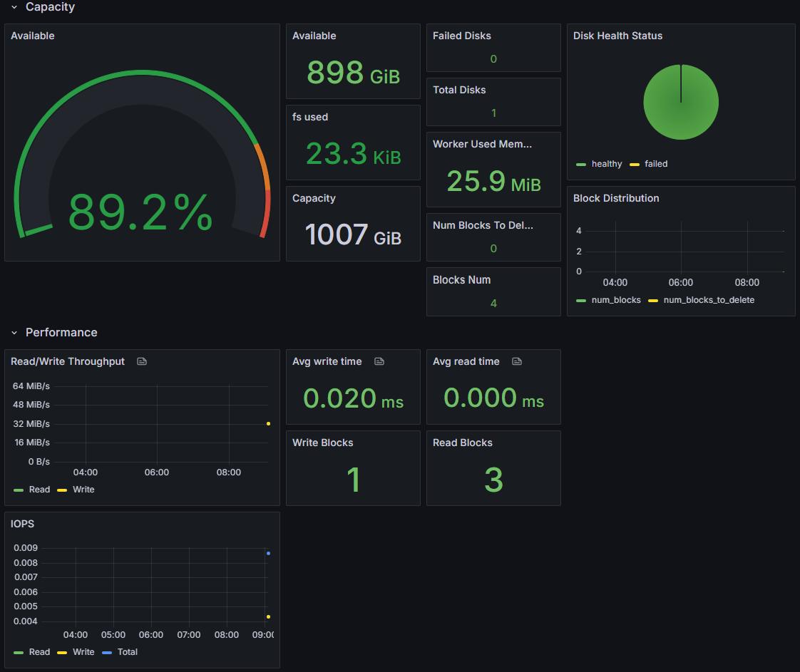800x672 pixels.
Task: Click Read legend color swatch in Read/Write Throughput
Action: (19, 490)
